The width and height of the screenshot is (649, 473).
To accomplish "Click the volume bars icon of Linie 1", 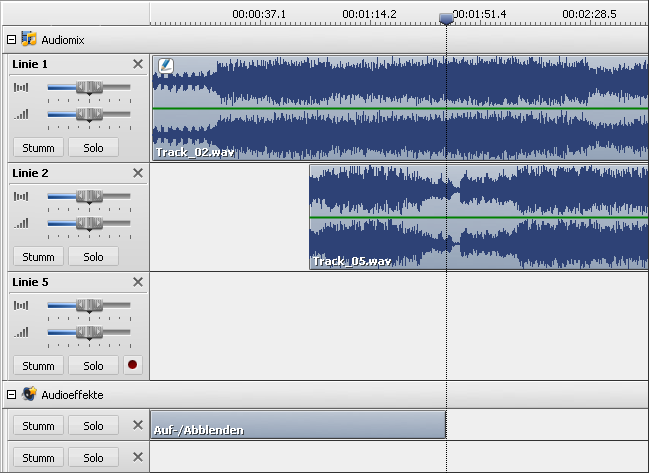I will [21, 114].
